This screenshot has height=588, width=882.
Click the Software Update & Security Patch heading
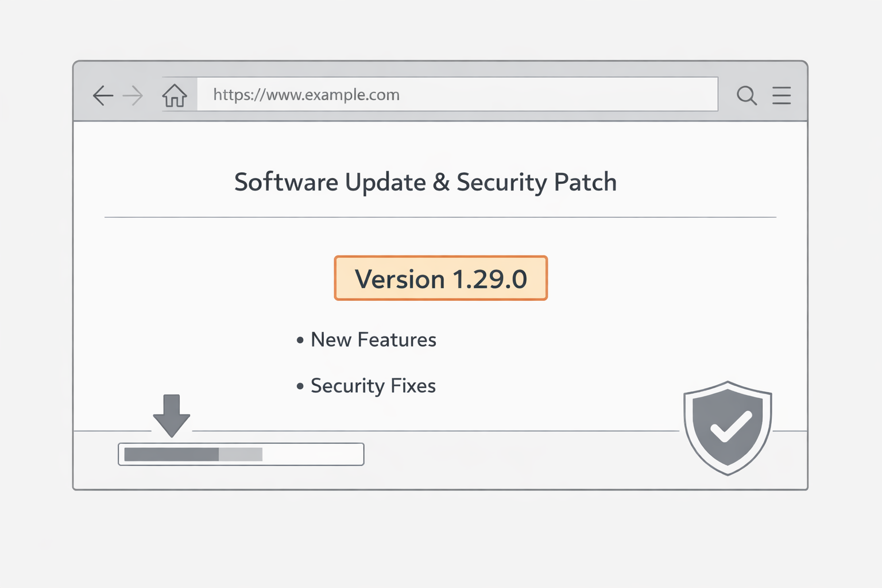[425, 183]
